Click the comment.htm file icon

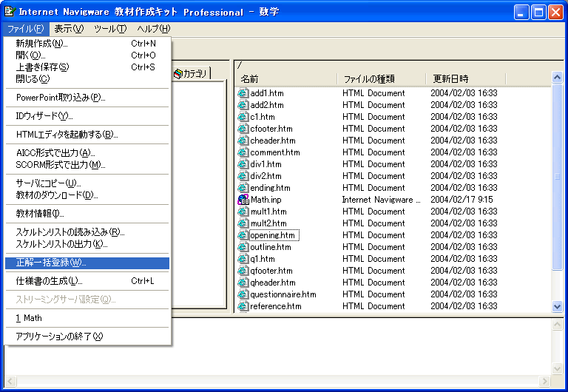tap(243, 152)
